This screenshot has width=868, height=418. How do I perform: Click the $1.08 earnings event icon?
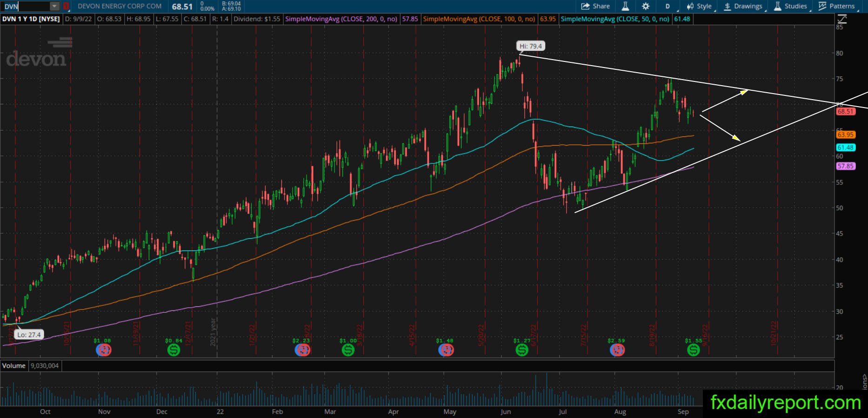point(103,350)
